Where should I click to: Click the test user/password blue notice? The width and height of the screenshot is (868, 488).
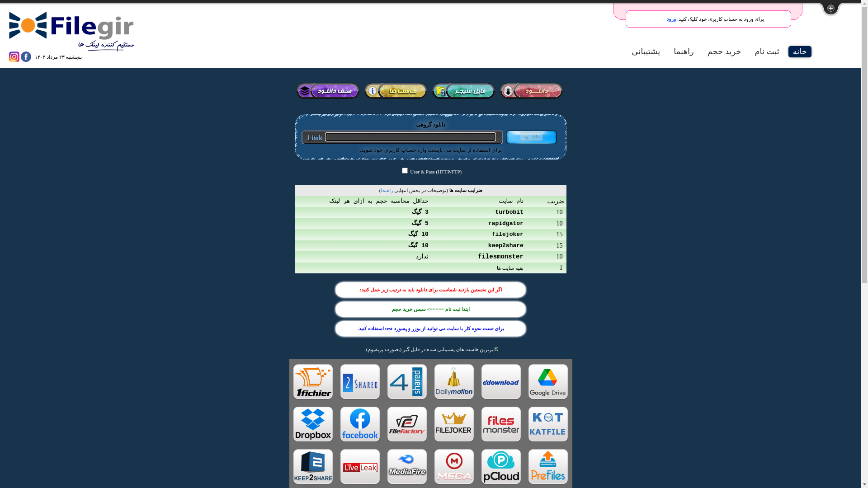click(430, 329)
